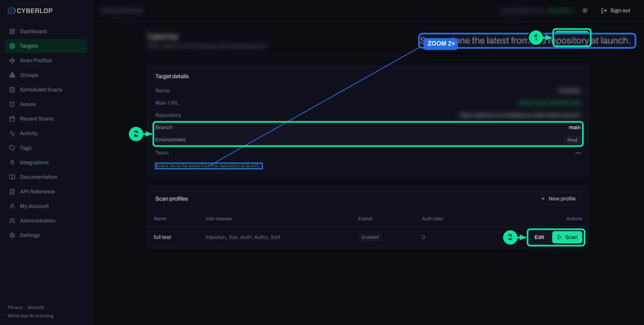
Task: Click the Scan Profiles icon
Action: pos(12,61)
